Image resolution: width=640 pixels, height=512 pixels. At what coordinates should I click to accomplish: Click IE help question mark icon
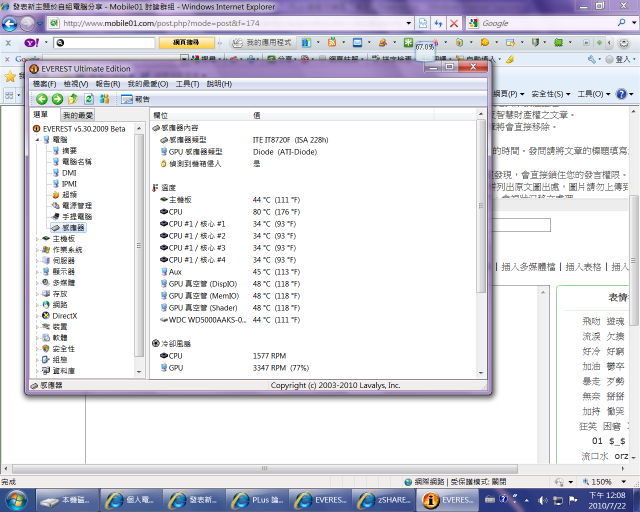(x=621, y=94)
